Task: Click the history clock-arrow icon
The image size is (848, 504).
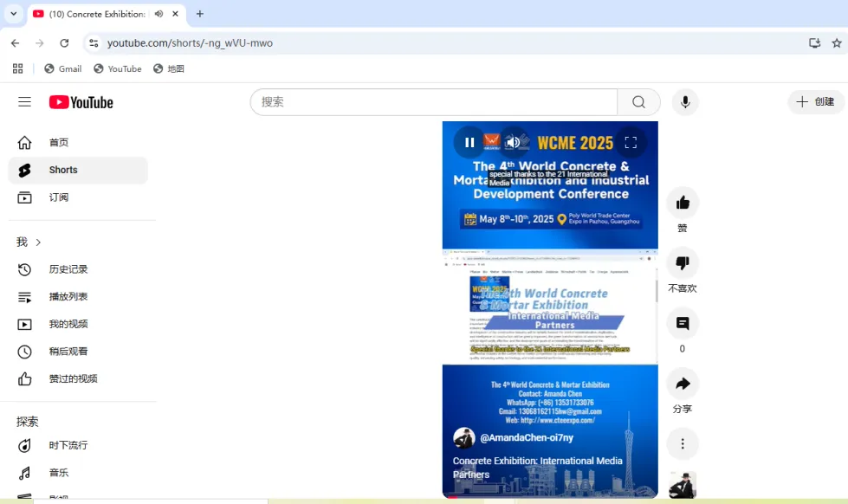Action: [x=24, y=269]
